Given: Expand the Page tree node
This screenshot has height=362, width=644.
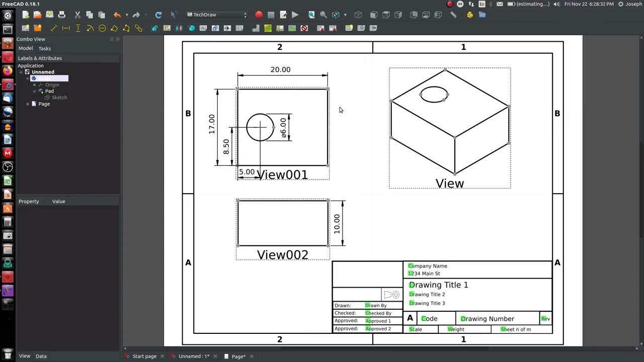Looking at the screenshot, I should point(28,104).
